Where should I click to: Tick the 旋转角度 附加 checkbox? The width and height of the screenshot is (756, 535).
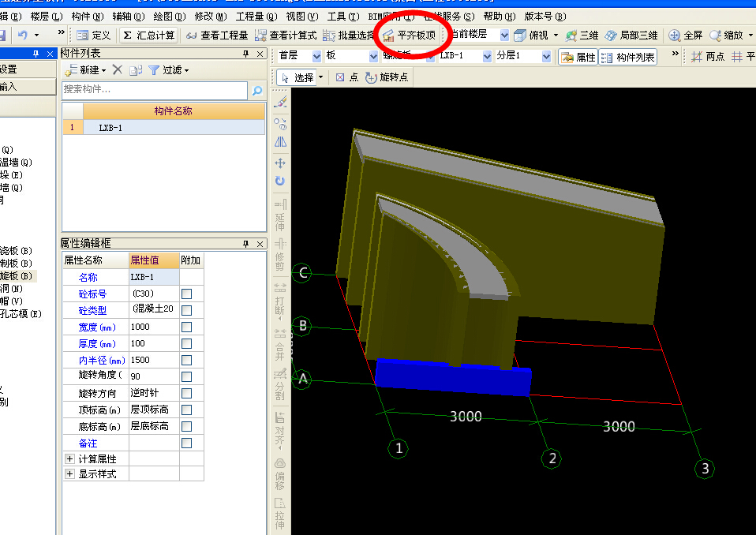pyautogui.click(x=186, y=376)
